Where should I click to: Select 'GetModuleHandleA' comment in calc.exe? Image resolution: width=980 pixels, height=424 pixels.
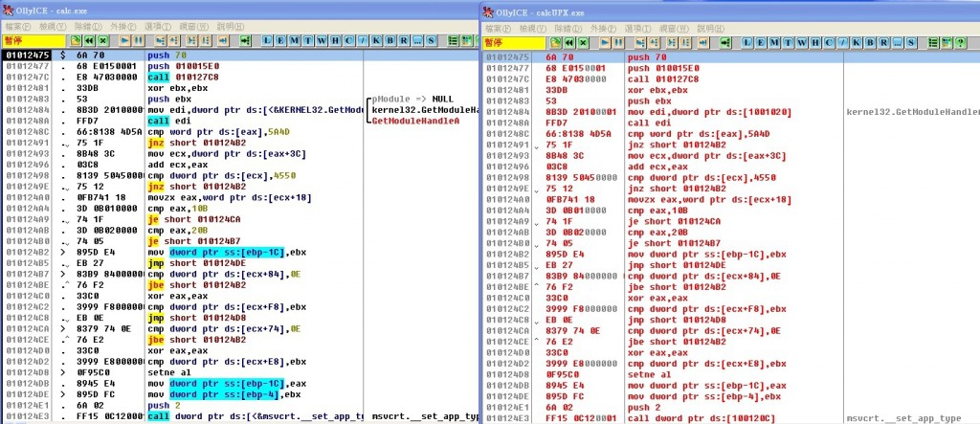coord(414,122)
